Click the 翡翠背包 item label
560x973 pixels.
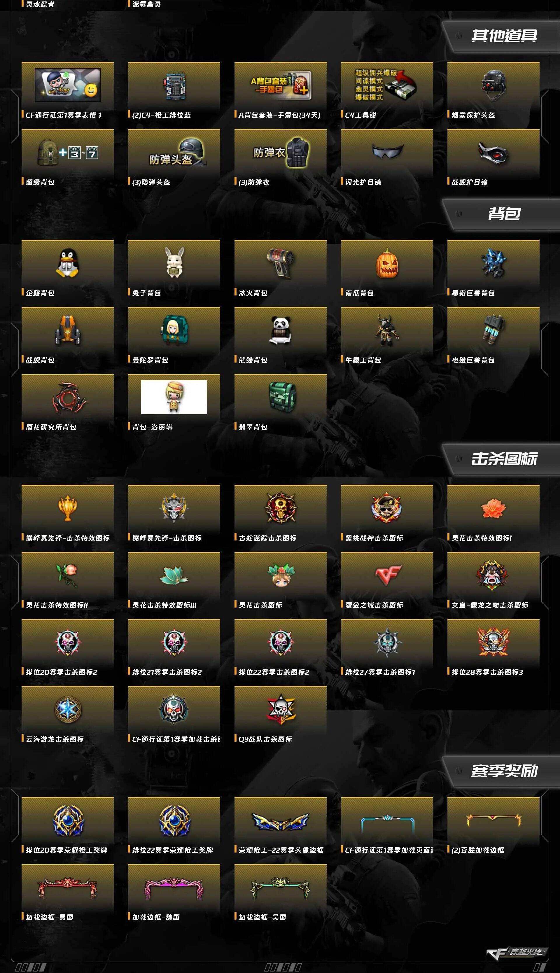[x=253, y=427]
